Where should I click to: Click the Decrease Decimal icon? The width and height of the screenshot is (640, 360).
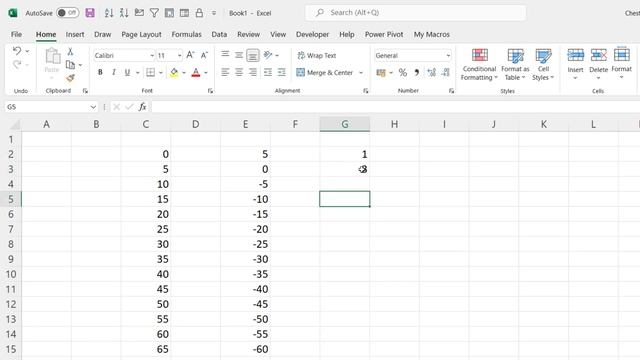pos(445,73)
